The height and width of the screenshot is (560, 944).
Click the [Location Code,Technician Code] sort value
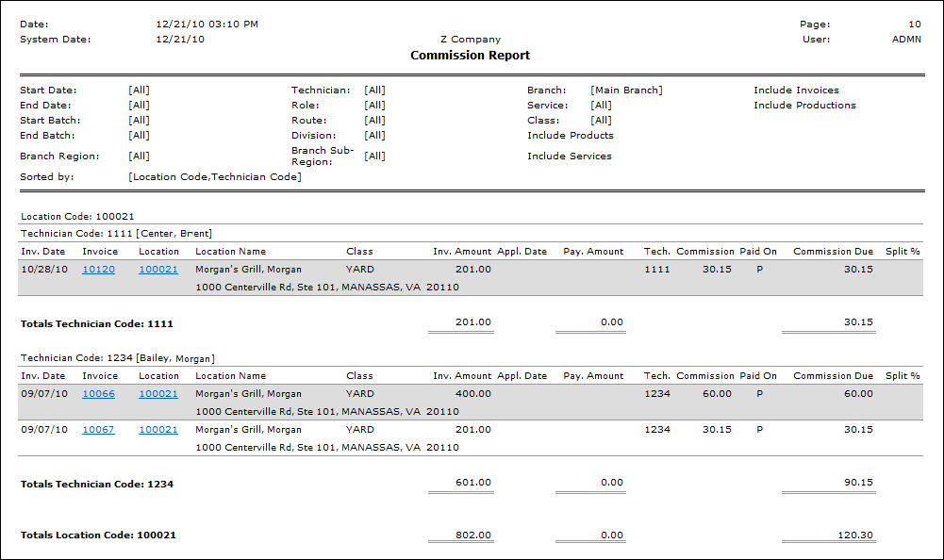pyautogui.click(x=214, y=177)
